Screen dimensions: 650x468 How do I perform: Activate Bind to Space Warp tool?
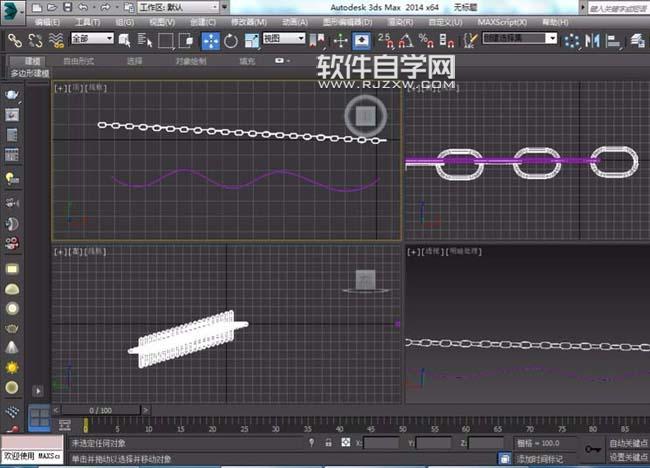tap(56, 40)
